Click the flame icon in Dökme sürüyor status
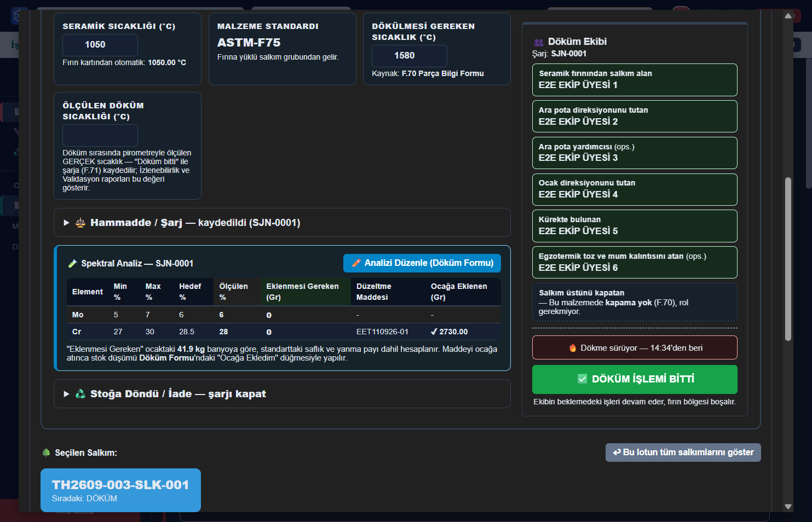 pyautogui.click(x=573, y=348)
